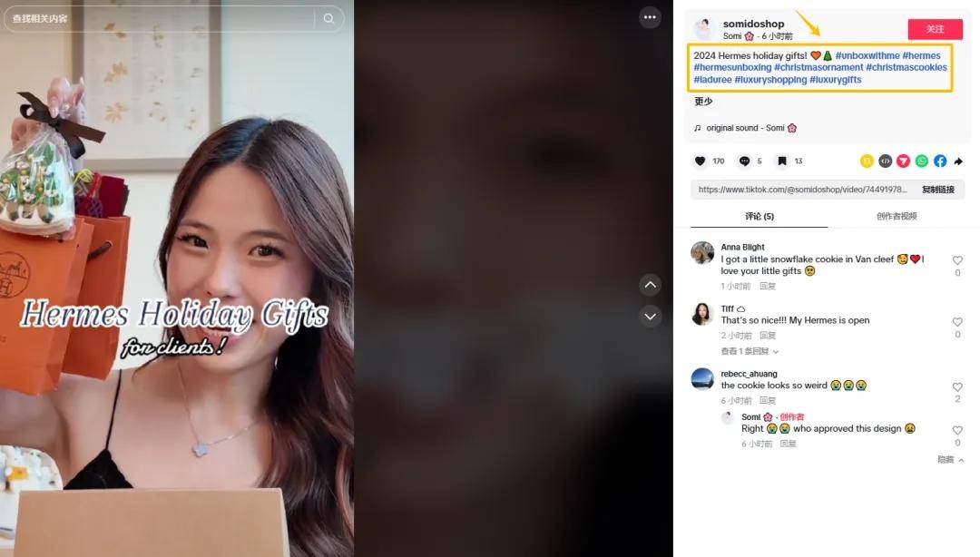Viewport: 980px width, 557px height.
Task: Open the #luxuryshopping hashtag
Action: 770,80
